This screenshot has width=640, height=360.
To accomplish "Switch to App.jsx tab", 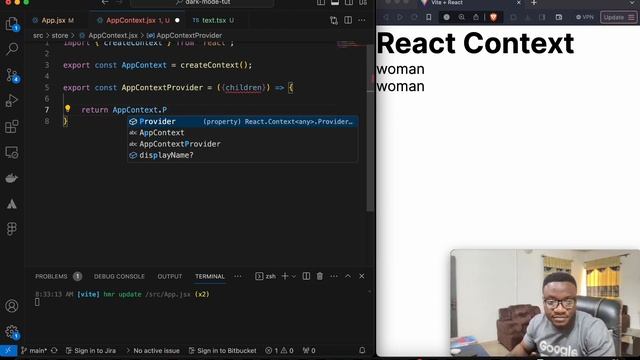I will tap(54, 20).
